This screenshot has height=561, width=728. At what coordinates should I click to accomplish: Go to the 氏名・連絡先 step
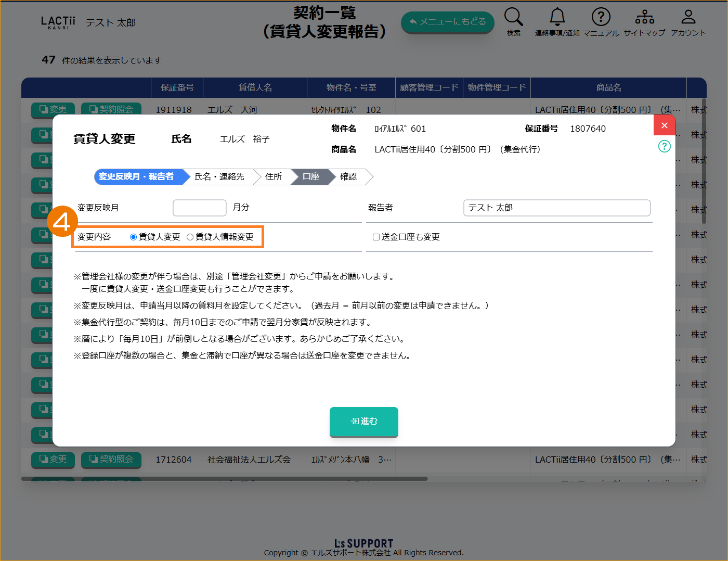point(219,177)
